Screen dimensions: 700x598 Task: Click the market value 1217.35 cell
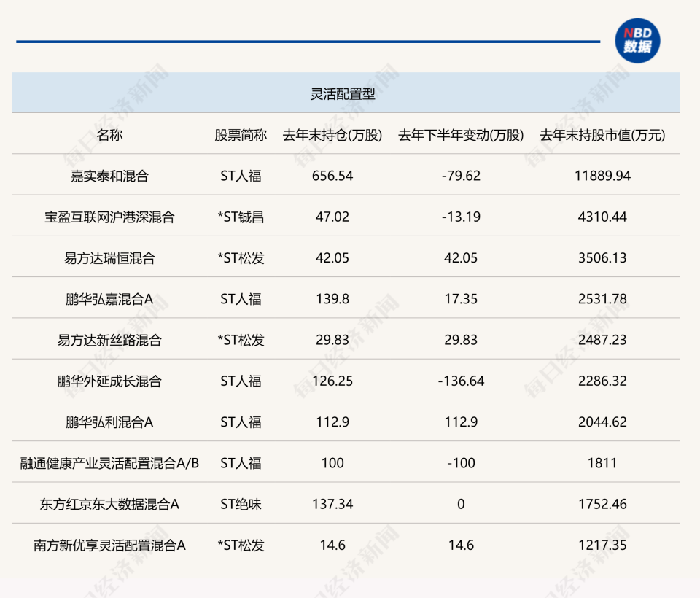[x=603, y=545]
